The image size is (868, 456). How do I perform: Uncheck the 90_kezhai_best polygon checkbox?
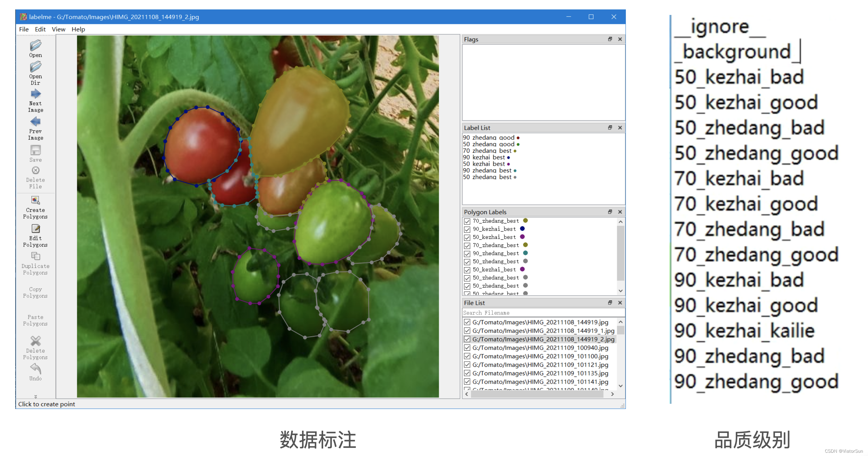(467, 229)
